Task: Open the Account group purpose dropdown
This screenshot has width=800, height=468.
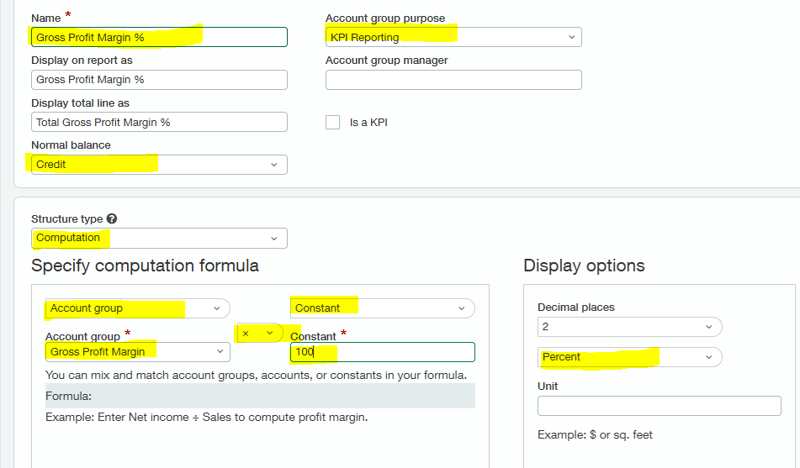Action: pos(453,37)
